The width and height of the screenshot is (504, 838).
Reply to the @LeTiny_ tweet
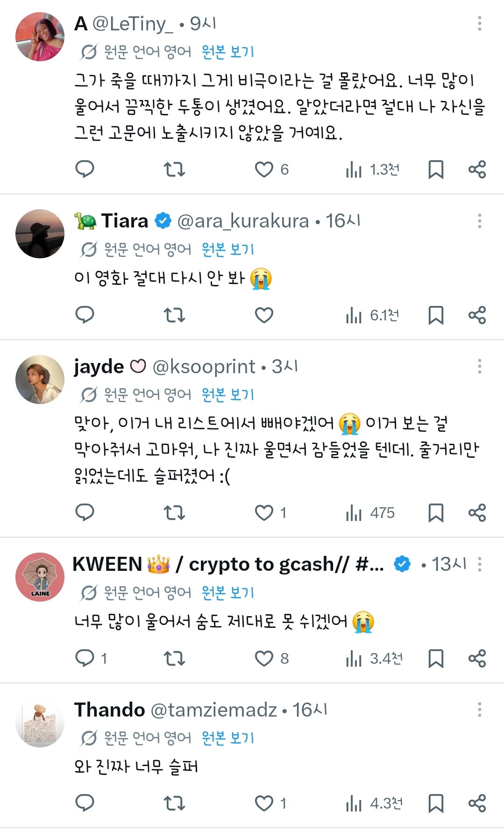(x=85, y=169)
